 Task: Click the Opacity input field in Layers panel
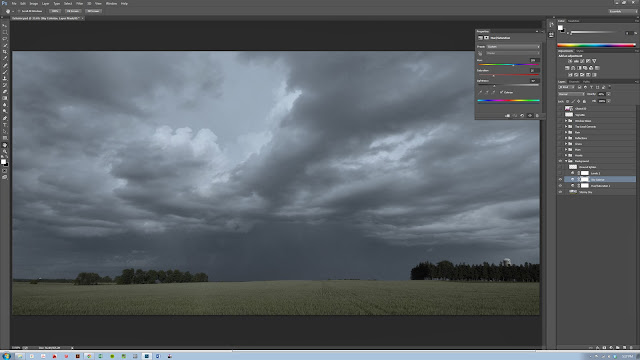click(x=601, y=94)
